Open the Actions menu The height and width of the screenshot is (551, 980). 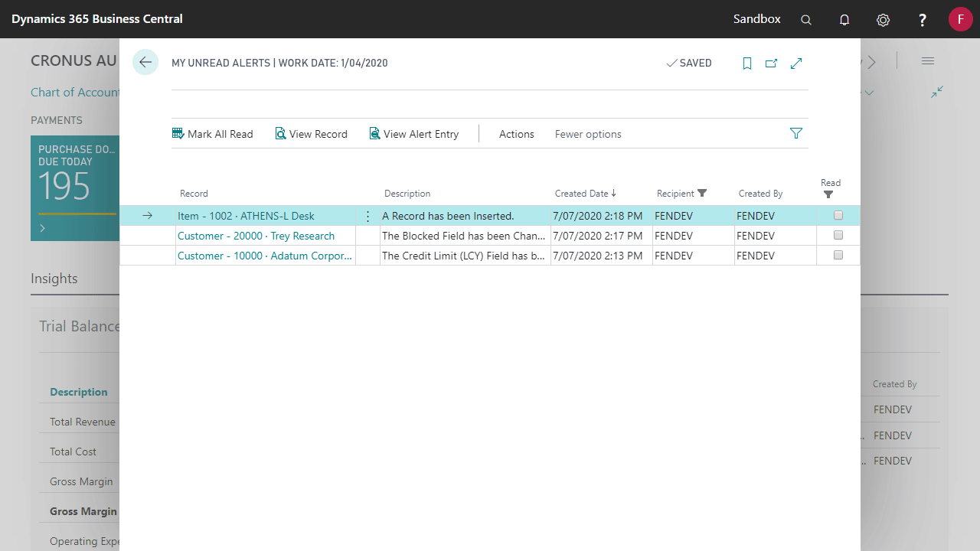[517, 134]
